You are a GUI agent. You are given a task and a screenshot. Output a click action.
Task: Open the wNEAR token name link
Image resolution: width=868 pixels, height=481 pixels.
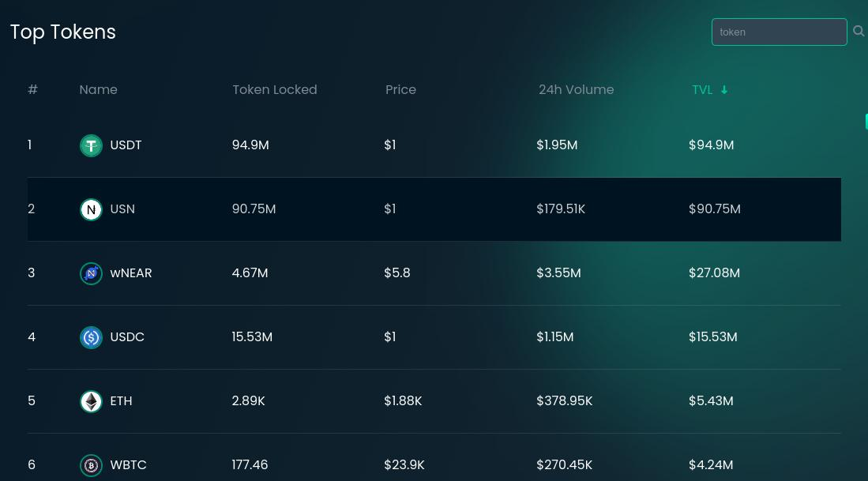click(x=130, y=272)
